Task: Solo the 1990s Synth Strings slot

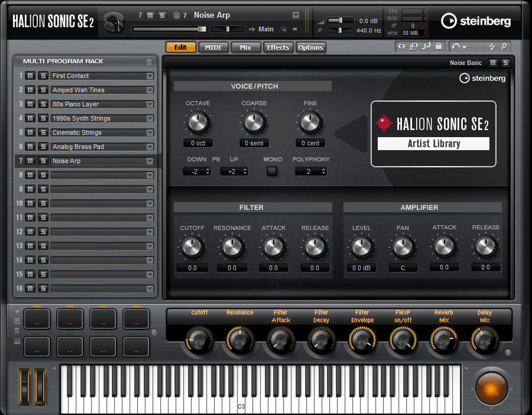Action: (43, 118)
